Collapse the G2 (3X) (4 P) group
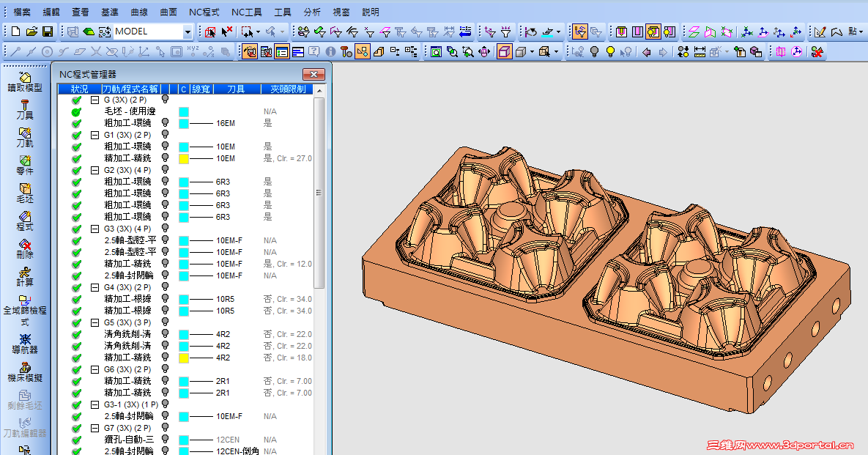 [94, 170]
